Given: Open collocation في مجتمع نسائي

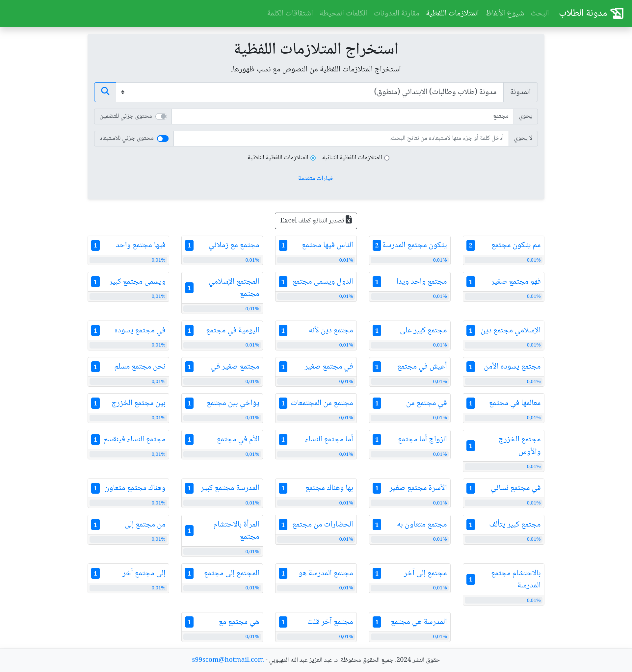Looking at the screenshot, I should [x=516, y=488].
